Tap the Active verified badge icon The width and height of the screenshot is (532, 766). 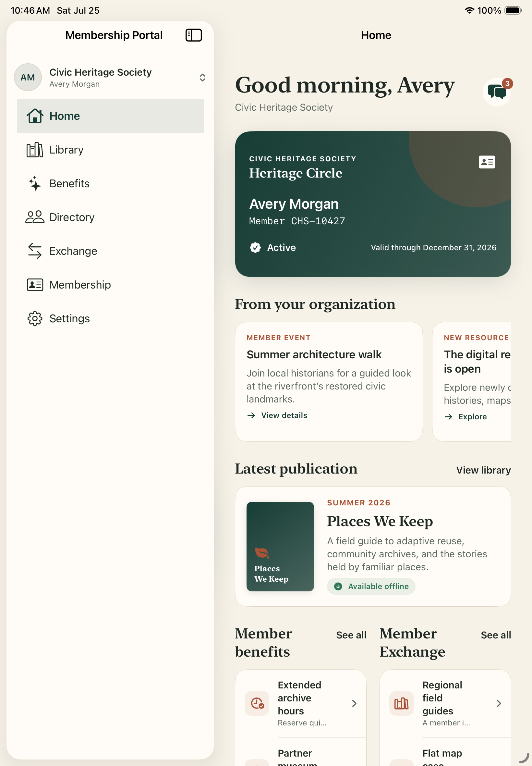coord(255,247)
